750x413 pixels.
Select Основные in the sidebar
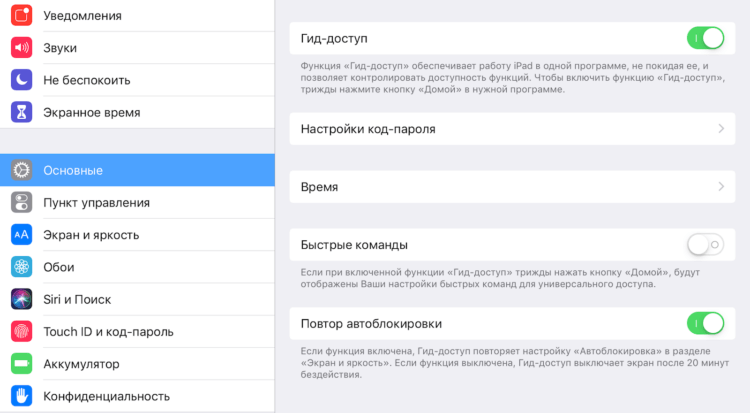(x=137, y=170)
